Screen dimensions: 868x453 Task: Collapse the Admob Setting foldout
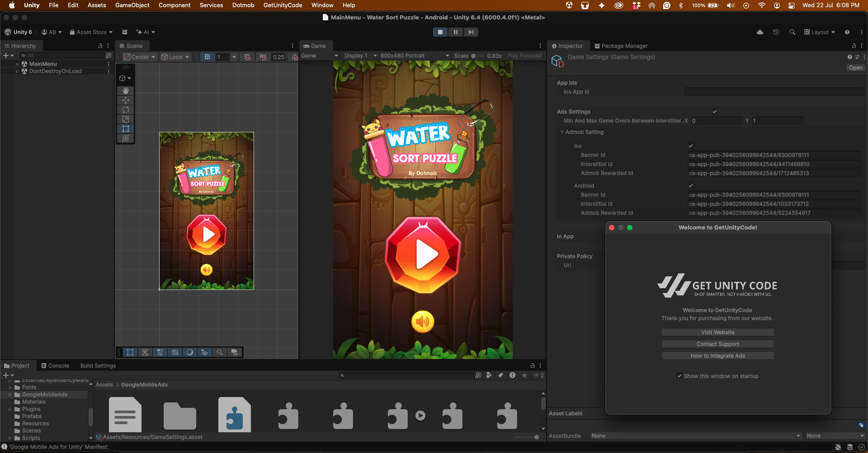(x=562, y=132)
